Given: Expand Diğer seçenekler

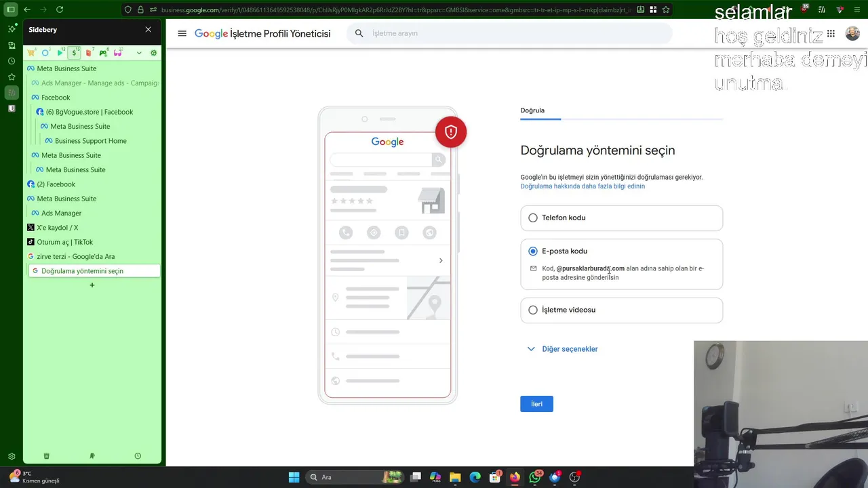Looking at the screenshot, I should (563, 349).
